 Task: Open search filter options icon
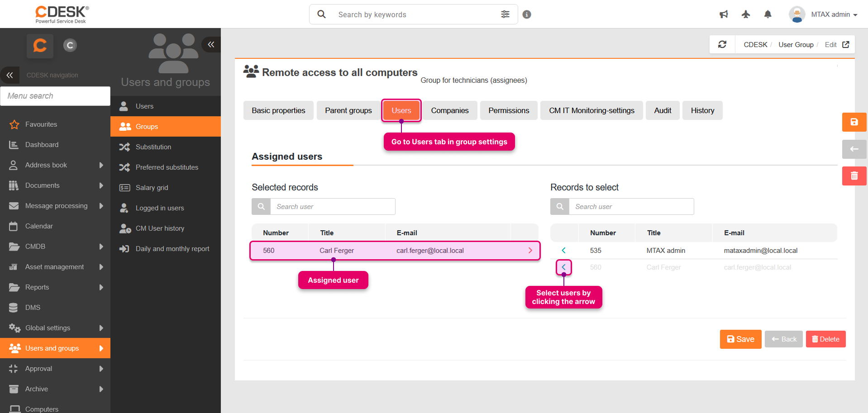click(505, 14)
